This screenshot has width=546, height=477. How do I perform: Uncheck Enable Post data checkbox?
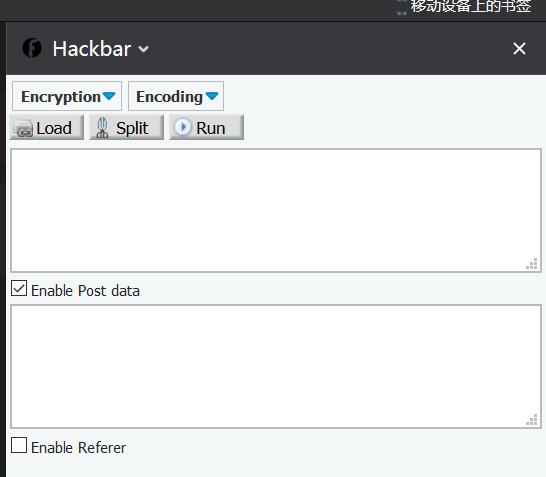point(19,289)
